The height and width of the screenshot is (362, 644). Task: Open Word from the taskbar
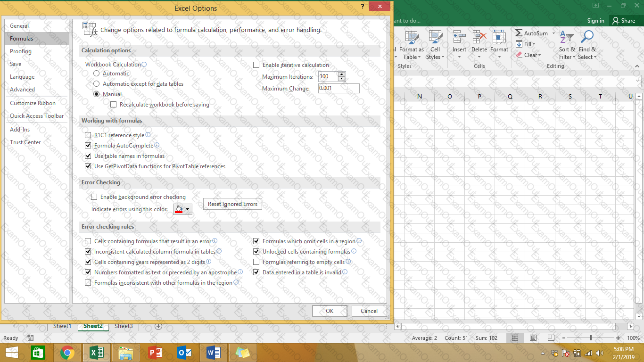pyautogui.click(x=213, y=353)
